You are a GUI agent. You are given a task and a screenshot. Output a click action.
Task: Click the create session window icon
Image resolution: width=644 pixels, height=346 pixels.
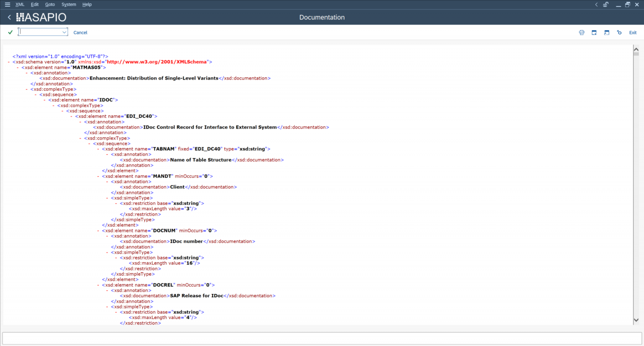tap(594, 33)
